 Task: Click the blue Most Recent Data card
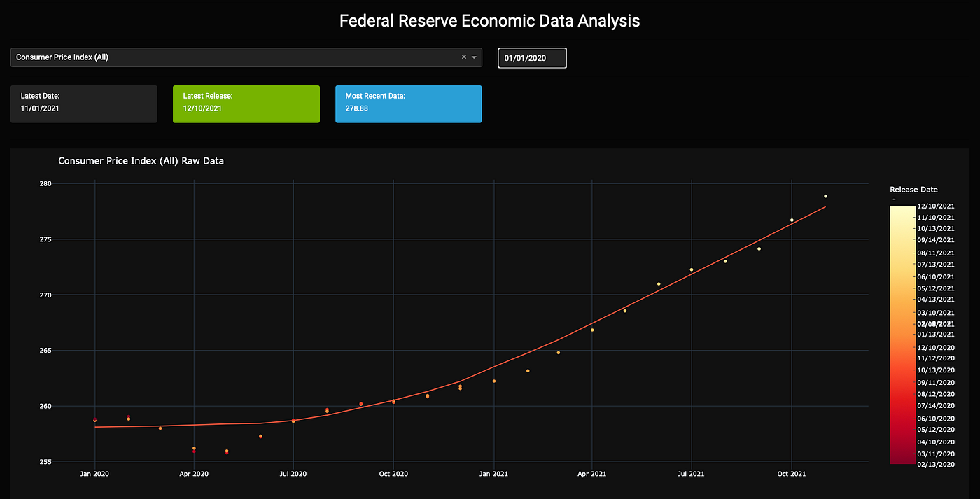(x=408, y=104)
